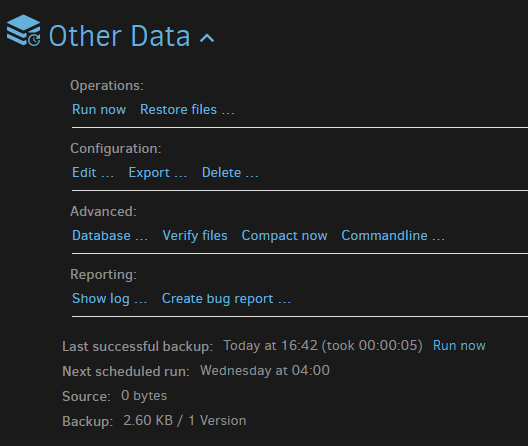Click Compact now
This screenshot has width=528, height=446.
coord(285,235)
